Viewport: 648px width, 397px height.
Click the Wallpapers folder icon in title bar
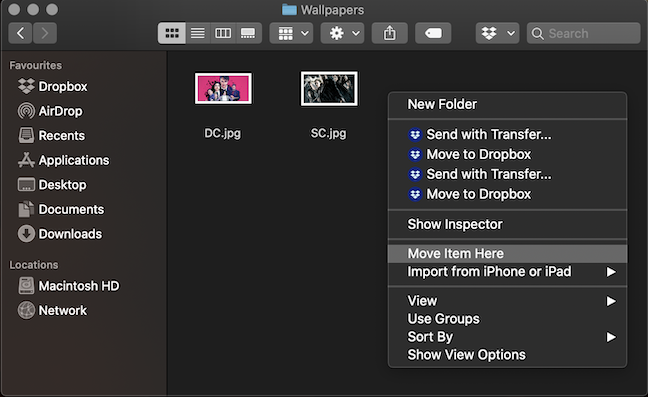click(289, 10)
